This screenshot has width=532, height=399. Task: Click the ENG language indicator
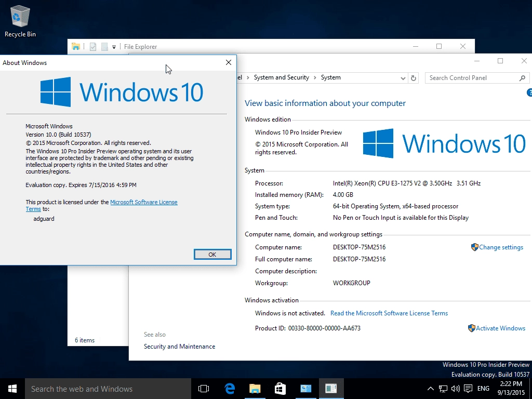pos(483,389)
